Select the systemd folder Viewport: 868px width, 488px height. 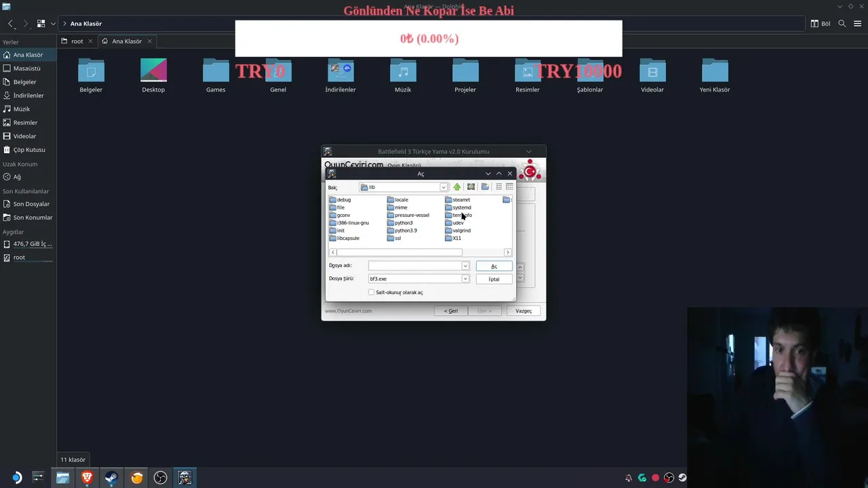coord(458,207)
